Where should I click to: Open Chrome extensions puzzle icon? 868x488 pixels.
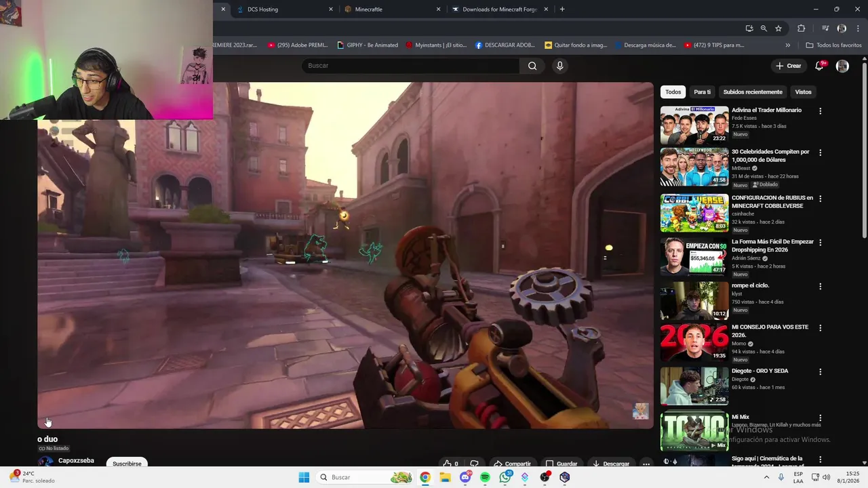(801, 28)
